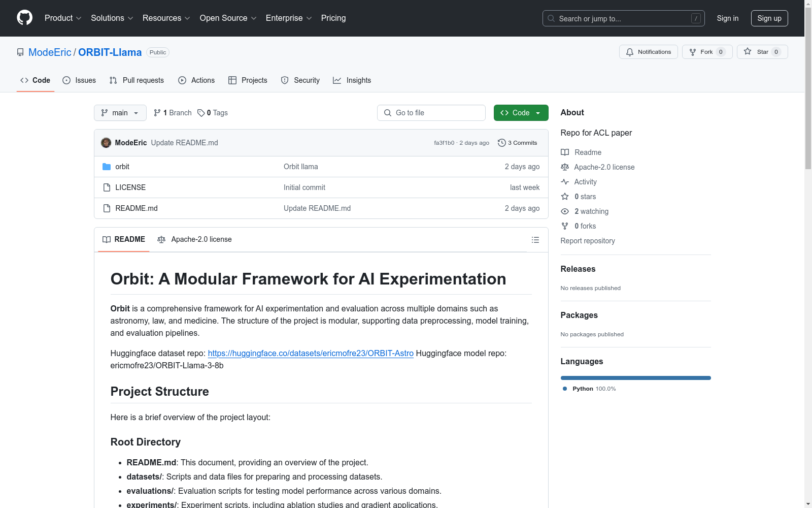The image size is (812, 508).
Task: Open the main branch selector dropdown
Action: (x=120, y=113)
